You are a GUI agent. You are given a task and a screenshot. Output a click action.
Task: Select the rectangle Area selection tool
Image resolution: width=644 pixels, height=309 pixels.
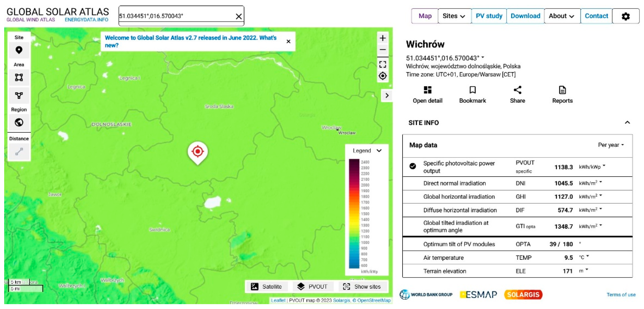pos(19,77)
